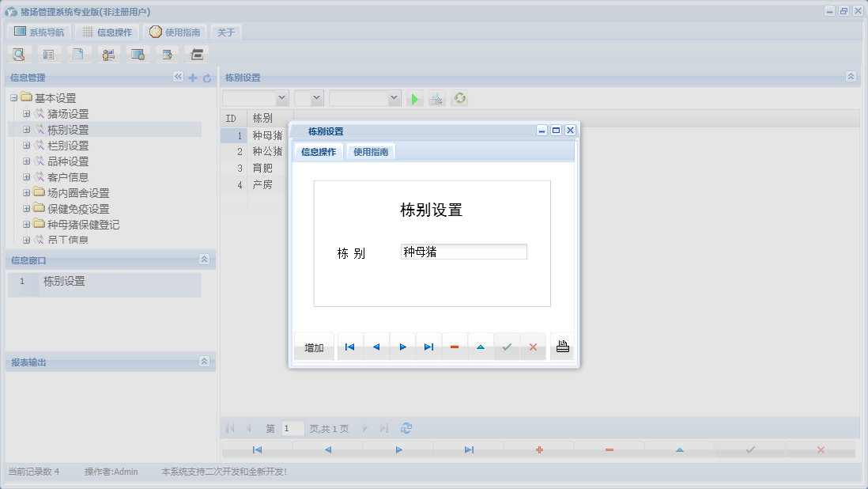Click the green run arrow in filter bar

point(414,98)
